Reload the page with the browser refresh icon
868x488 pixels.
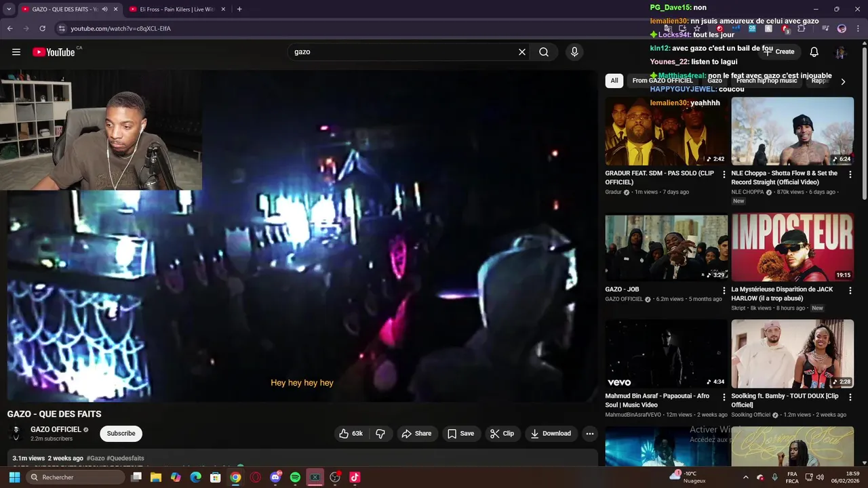click(42, 28)
